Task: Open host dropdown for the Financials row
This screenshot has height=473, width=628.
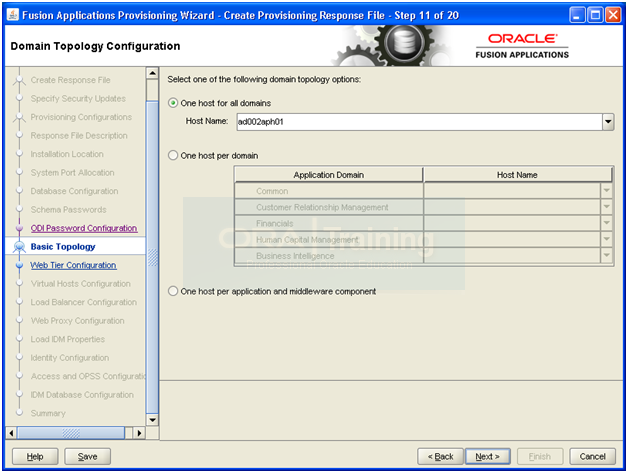Action: (x=607, y=223)
